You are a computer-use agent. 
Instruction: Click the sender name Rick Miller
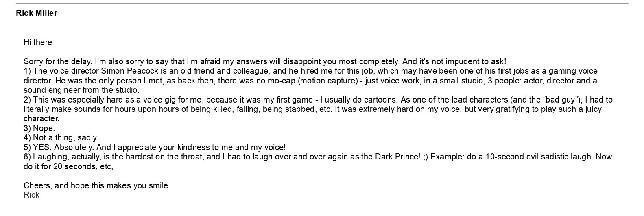point(37,13)
